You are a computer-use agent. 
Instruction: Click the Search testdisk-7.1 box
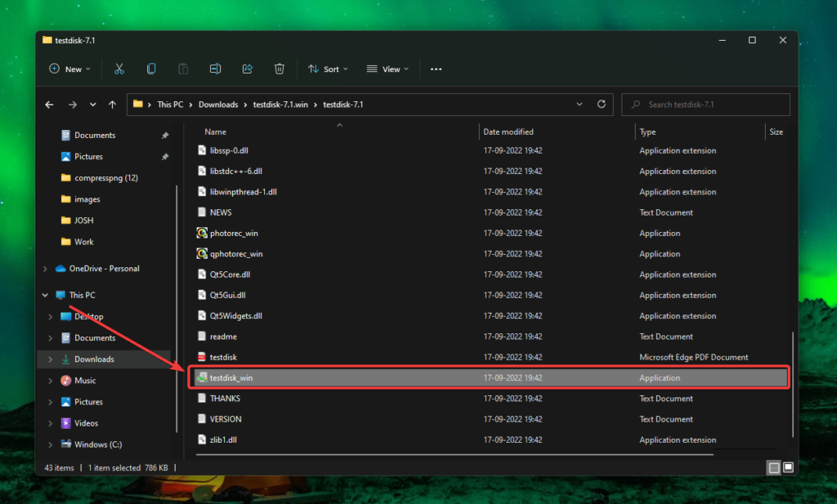click(705, 105)
